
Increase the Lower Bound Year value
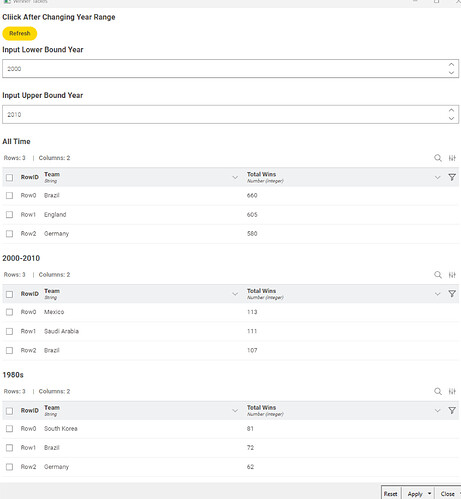click(x=451, y=64)
